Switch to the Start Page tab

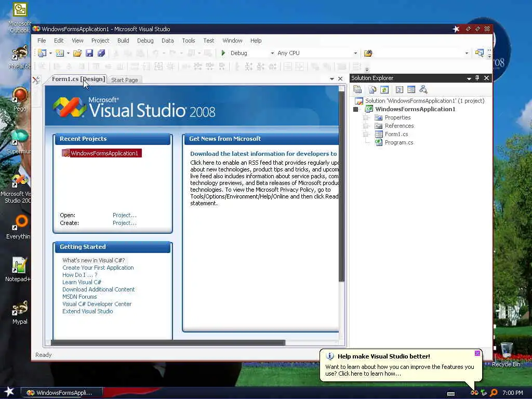[x=125, y=80]
